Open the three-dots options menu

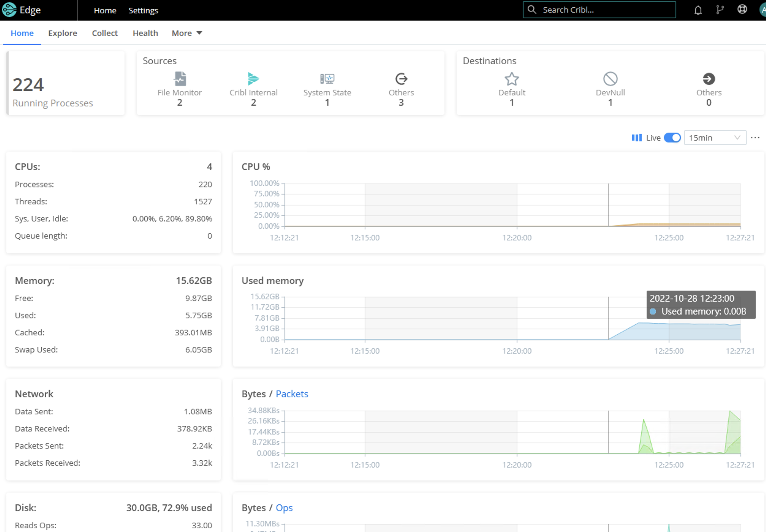pyautogui.click(x=755, y=138)
